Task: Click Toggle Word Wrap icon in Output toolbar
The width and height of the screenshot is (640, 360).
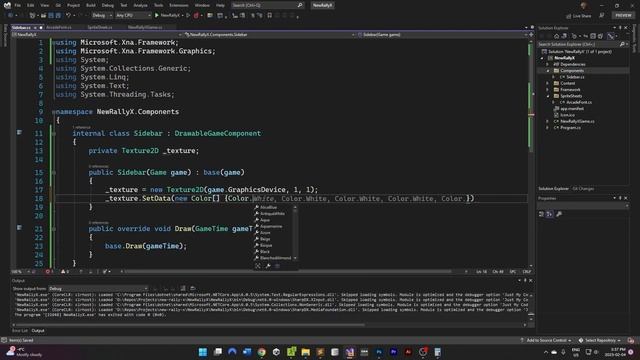Action: coord(193,289)
